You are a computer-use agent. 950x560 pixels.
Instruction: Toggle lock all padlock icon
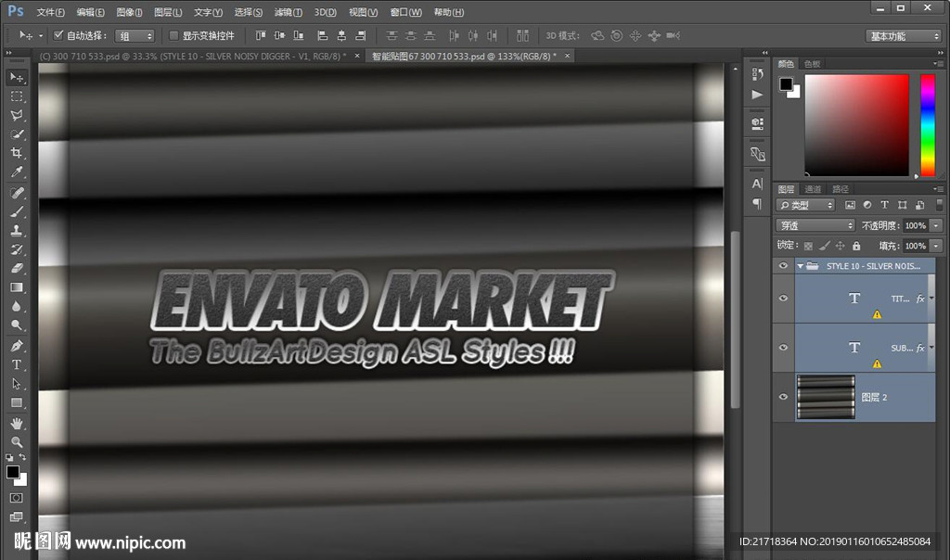856,246
